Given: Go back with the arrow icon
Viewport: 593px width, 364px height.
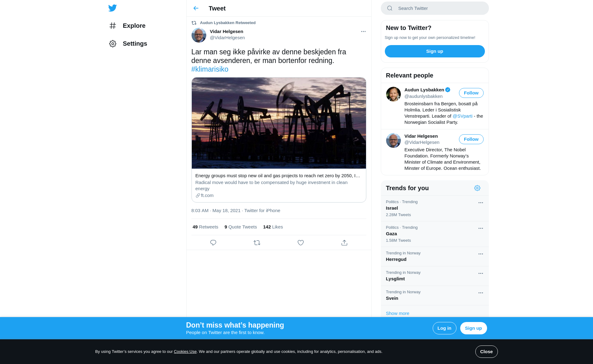Looking at the screenshot, I should point(196,8).
